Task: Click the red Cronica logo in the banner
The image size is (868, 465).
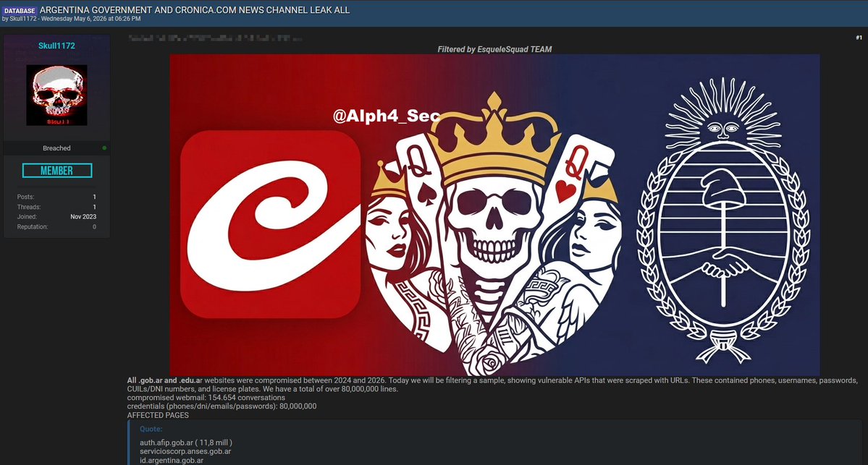Action: click(x=271, y=224)
